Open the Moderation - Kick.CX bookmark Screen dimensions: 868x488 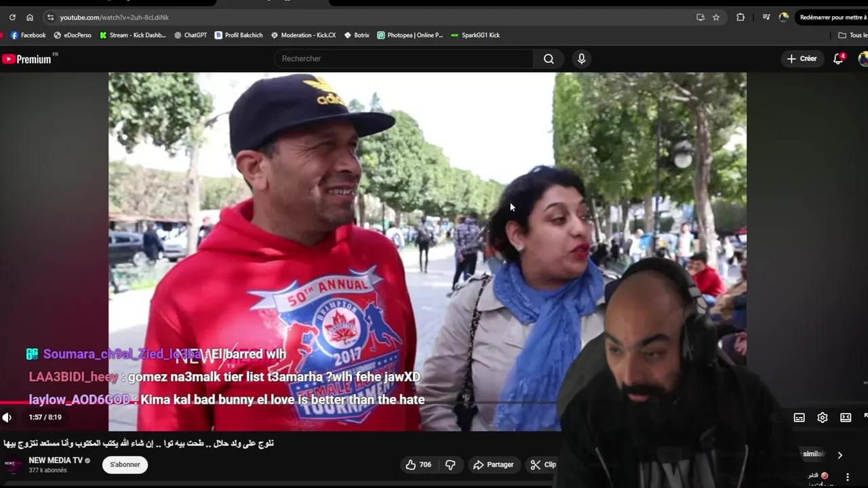pyautogui.click(x=303, y=35)
